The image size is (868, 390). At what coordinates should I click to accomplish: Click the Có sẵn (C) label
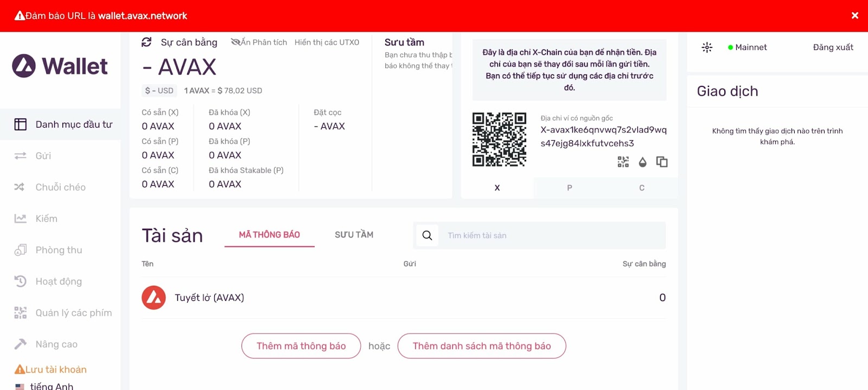(x=160, y=171)
